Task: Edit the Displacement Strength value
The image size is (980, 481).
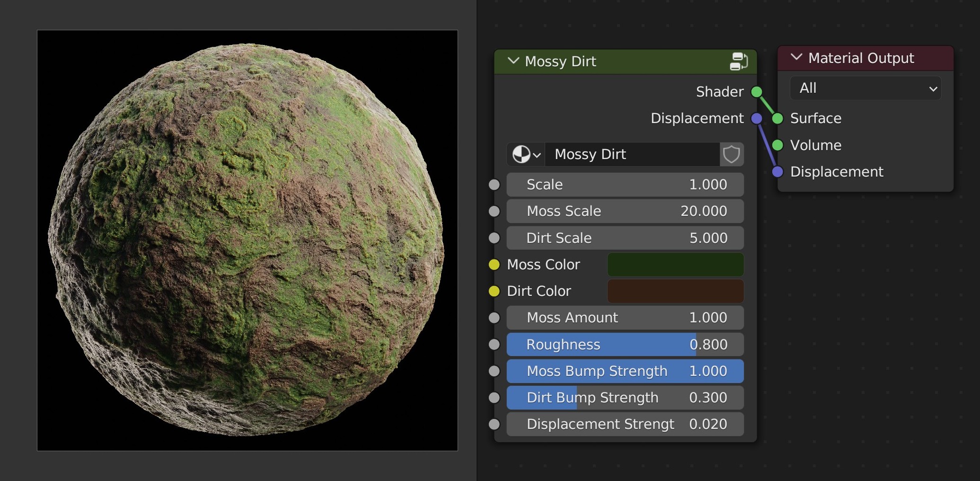Action: click(x=625, y=424)
